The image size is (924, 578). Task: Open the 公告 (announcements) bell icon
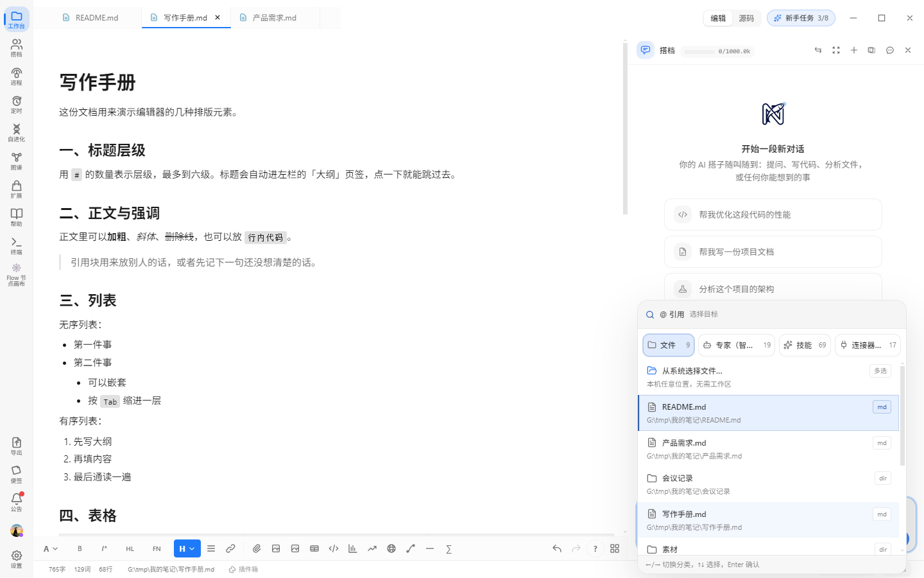(x=17, y=502)
